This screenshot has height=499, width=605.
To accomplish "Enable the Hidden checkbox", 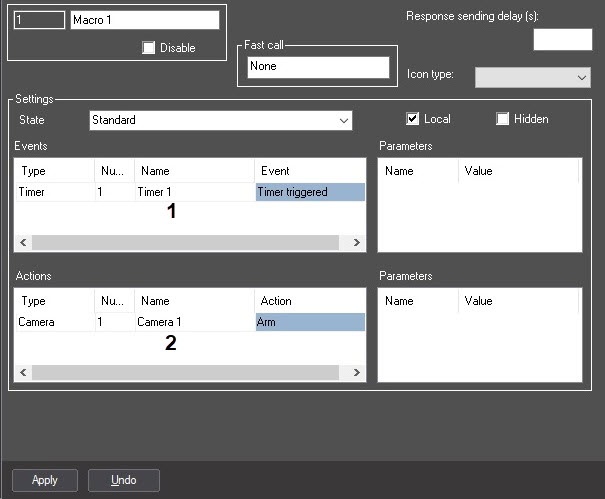I will 502,119.
